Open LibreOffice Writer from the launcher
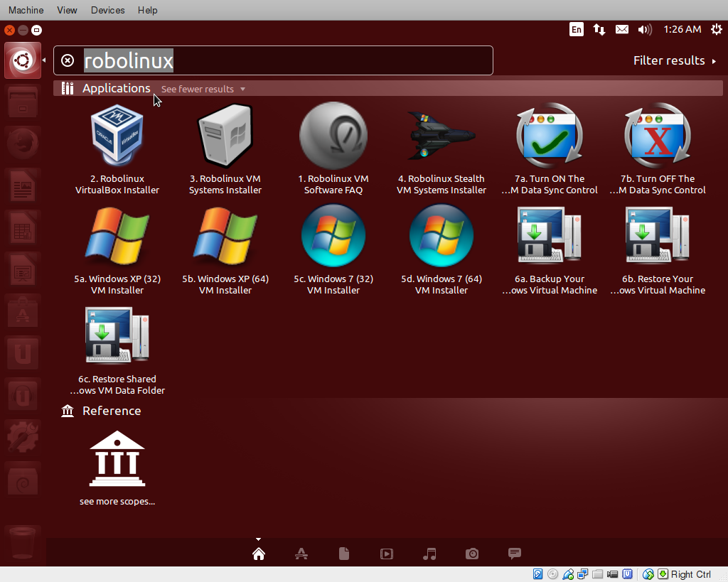This screenshot has height=582, width=728. tap(23, 185)
